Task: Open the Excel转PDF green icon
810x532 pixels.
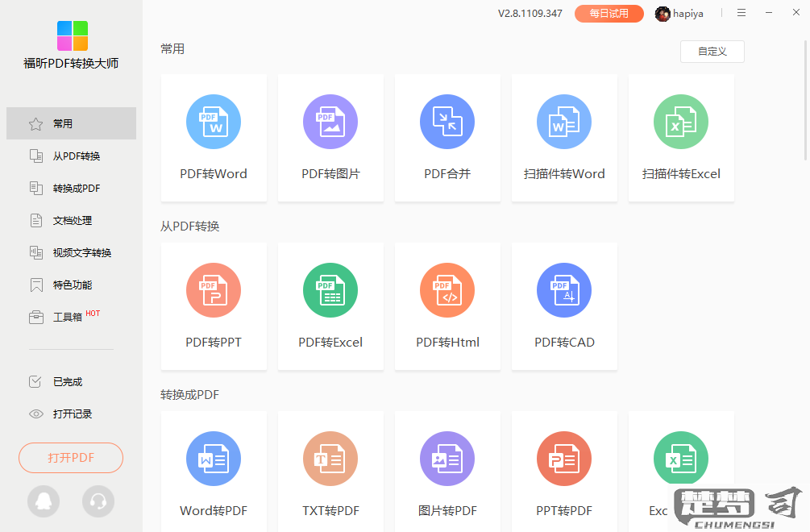Action: (681, 459)
